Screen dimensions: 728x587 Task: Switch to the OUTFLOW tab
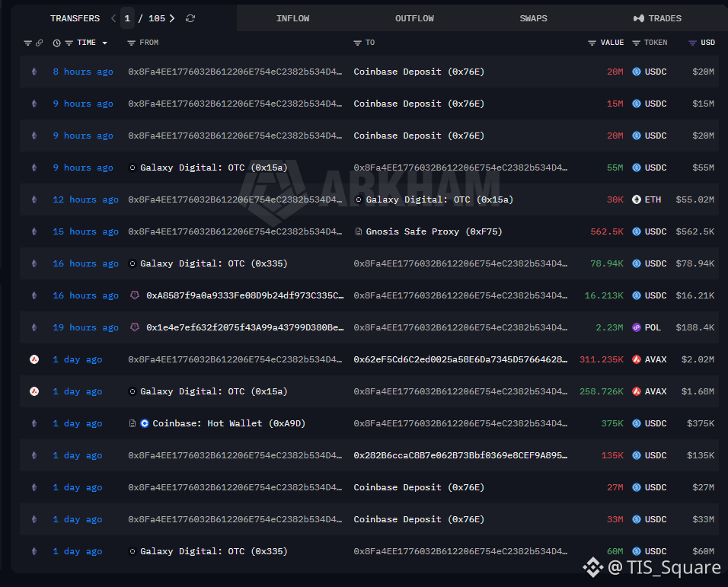click(414, 18)
